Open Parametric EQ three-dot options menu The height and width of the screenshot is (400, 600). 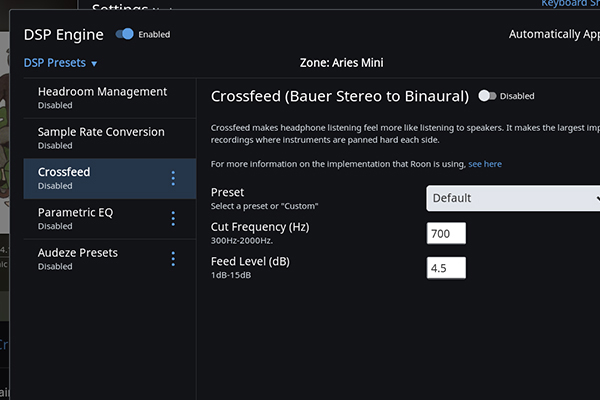pos(173,218)
